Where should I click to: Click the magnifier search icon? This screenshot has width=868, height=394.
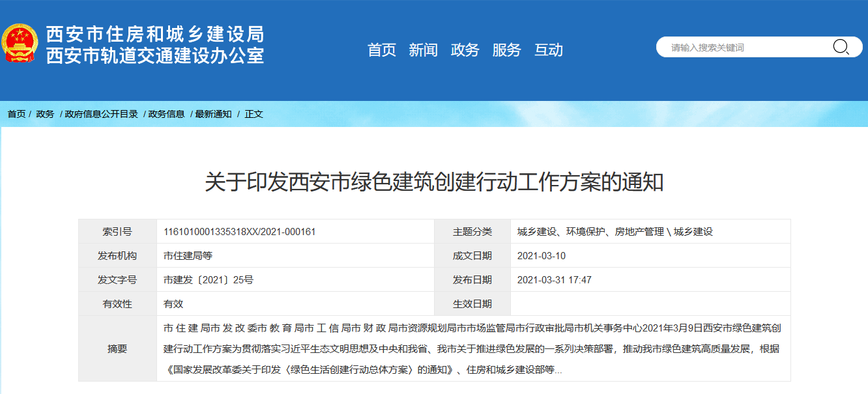(840, 47)
